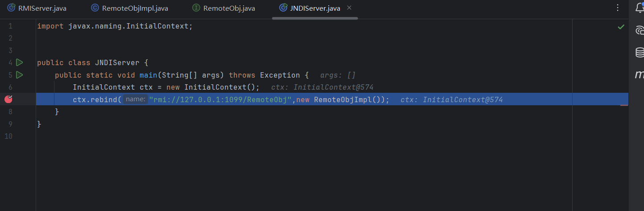This screenshot has width=644, height=211.
Task: Open the Database tool window
Action: tap(640, 52)
